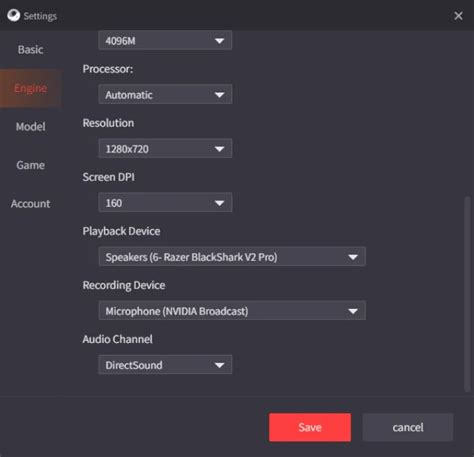474x457 pixels.
Task: Open the Audio Channel DirectSound dropdown
Action: (165, 365)
